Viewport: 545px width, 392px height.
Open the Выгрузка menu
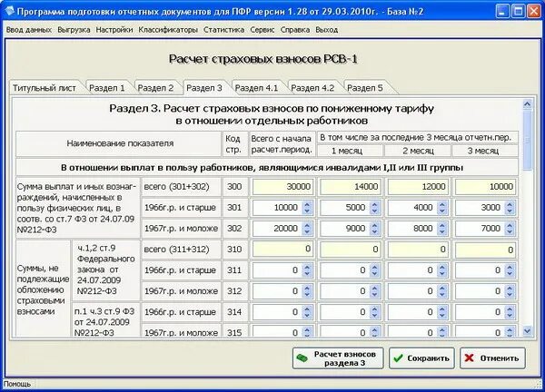(74, 30)
